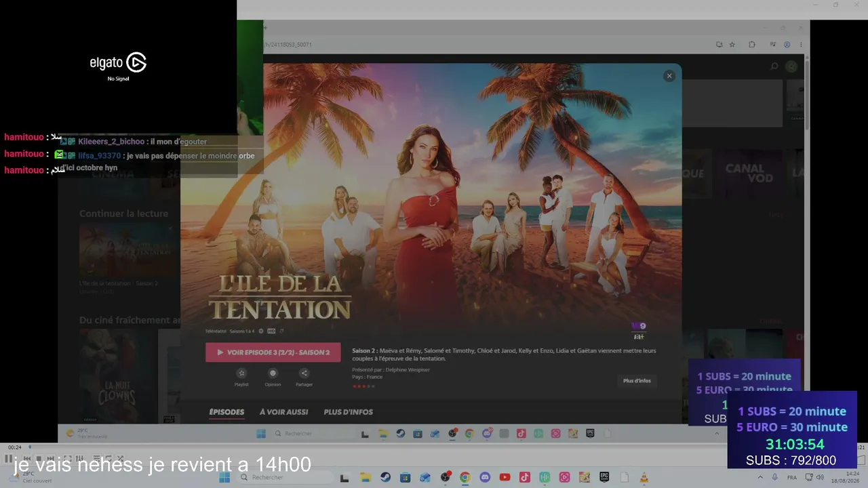The width and height of the screenshot is (868, 488).
Task: Open YouTube on the bottom taskbar
Action: [505, 477]
